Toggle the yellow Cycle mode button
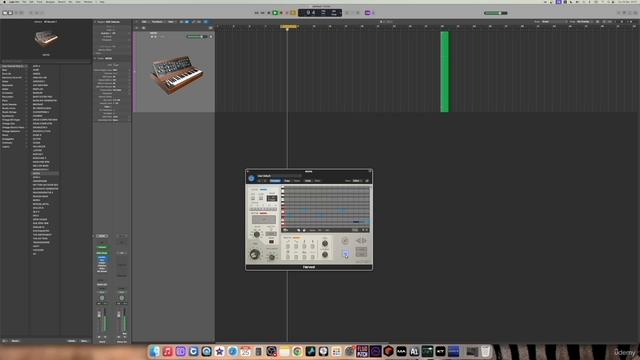Screen dimensions: 640x360 [x=293, y=13]
